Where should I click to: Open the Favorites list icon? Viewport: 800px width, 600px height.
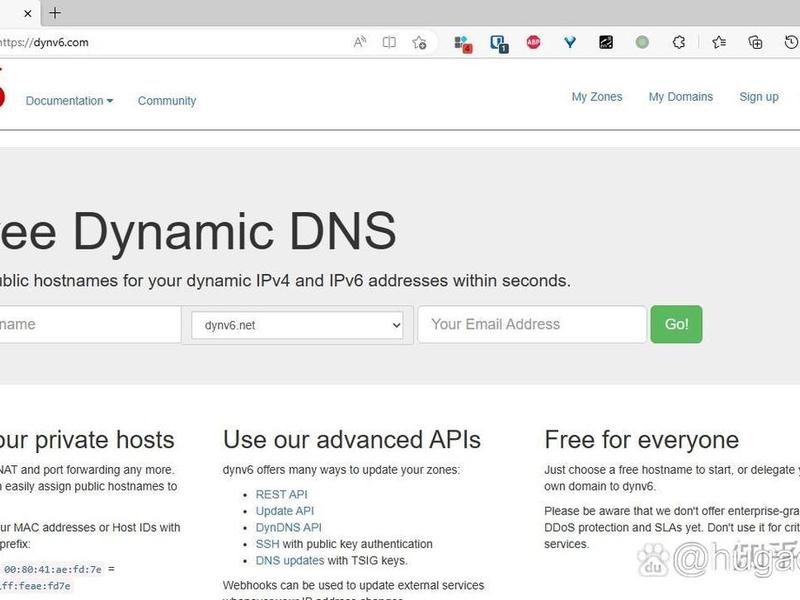click(719, 42)
